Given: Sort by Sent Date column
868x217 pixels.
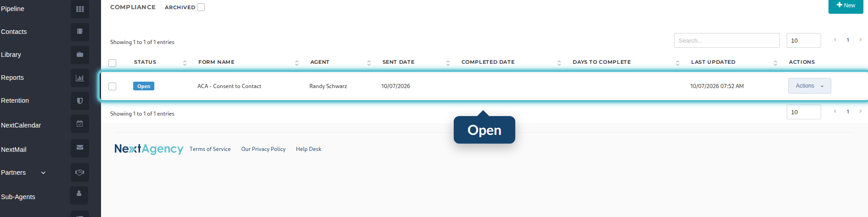Looking at the screenshot, I should 448,63.
